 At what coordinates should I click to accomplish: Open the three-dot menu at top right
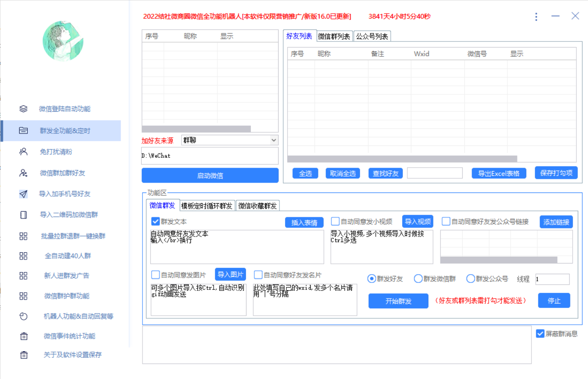coord(536,16)
